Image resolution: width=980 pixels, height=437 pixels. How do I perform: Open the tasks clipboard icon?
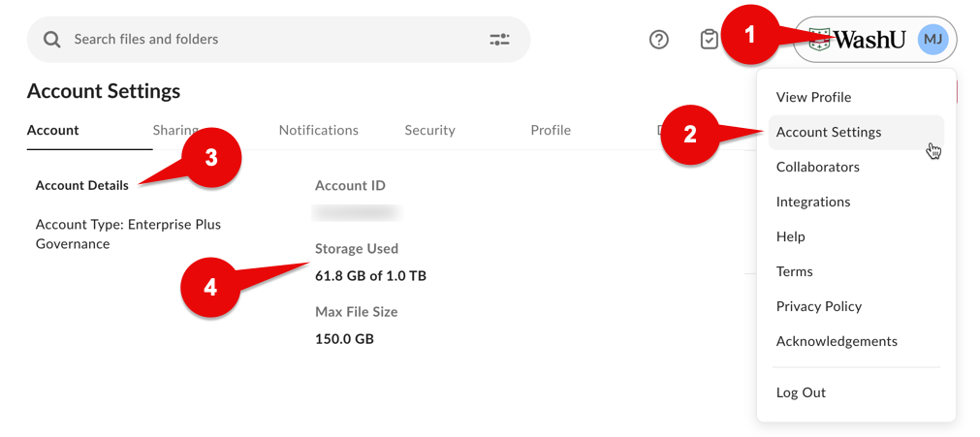710,40
